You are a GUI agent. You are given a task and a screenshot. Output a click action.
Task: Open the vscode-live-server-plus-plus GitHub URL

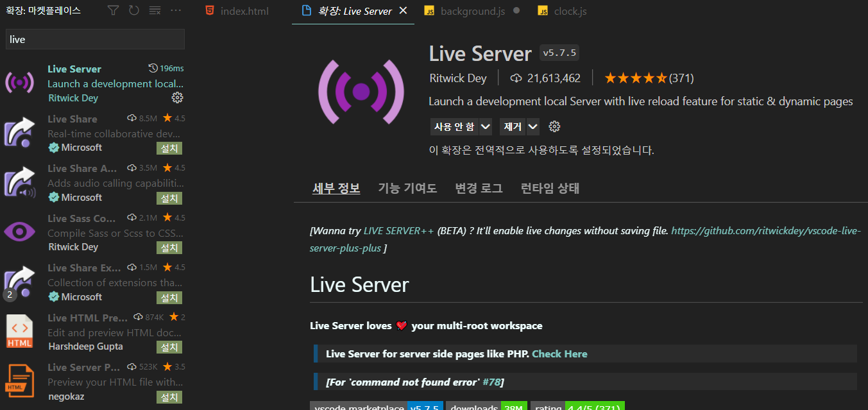(765, 230)
